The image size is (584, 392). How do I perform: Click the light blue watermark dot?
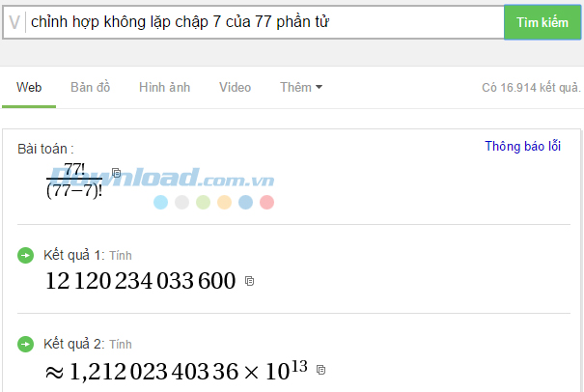tap(160, 203)
